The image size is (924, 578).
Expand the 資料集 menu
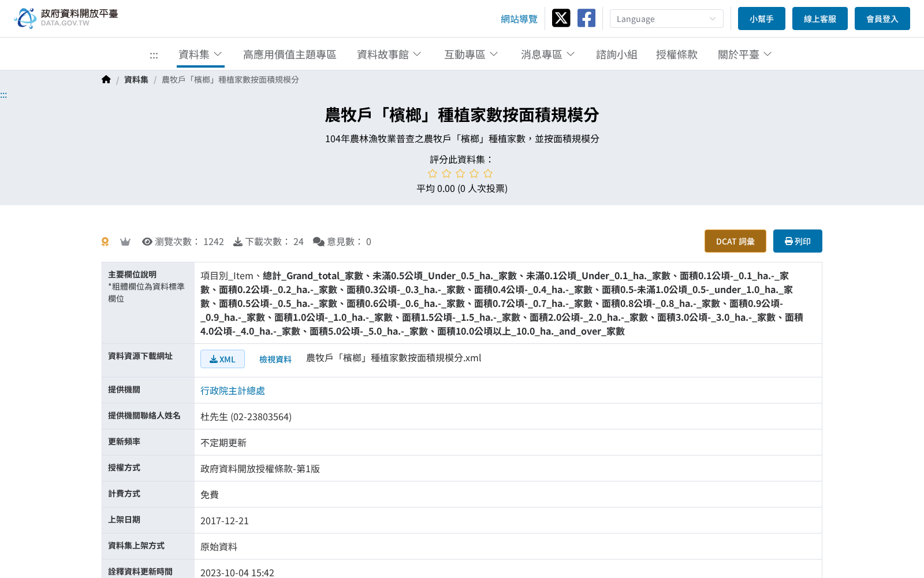click(200, 54)
